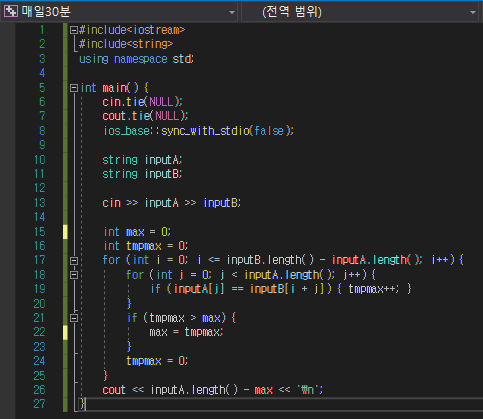Image resolution: width=483 pixels, height=419 pixels.
Task: Collapse the main function at line 5
Action: [x=74, y=88]
